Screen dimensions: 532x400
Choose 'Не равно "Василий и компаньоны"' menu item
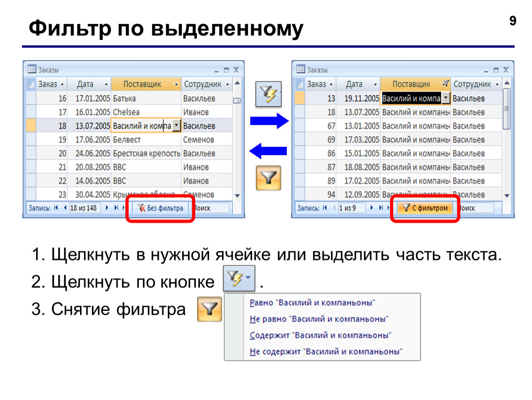tap(319, 319)
